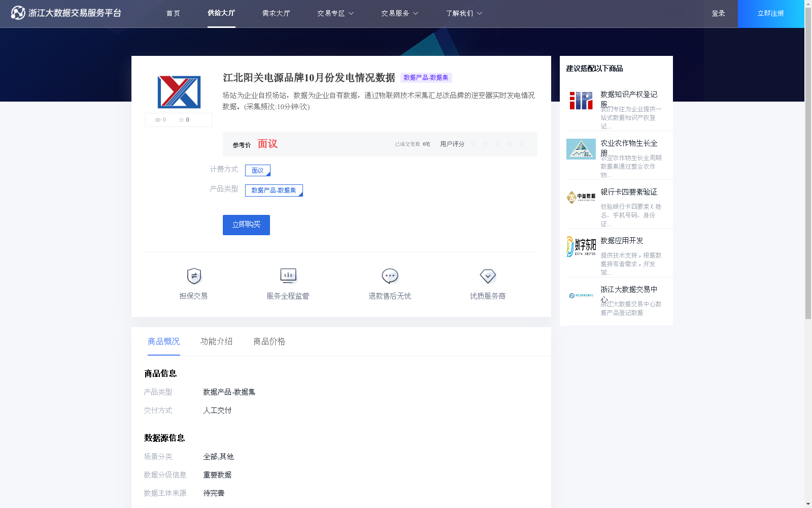Click the 面议 reference price text
This screenshot has width=812, height=508.
267,144
